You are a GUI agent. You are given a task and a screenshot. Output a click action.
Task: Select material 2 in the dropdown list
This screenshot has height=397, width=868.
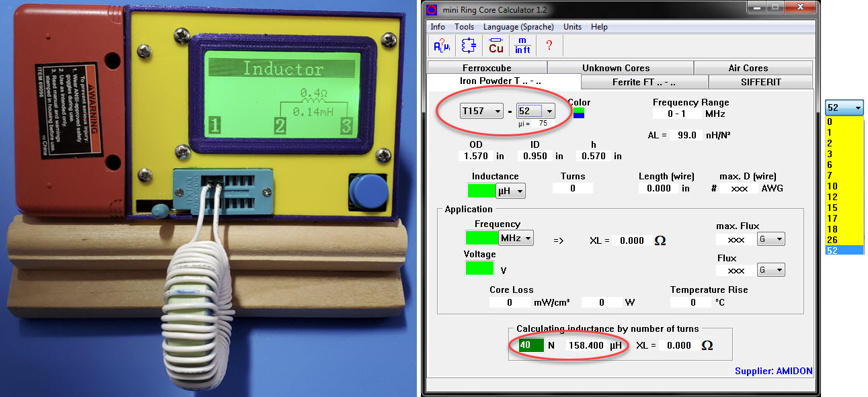point(844,144)
